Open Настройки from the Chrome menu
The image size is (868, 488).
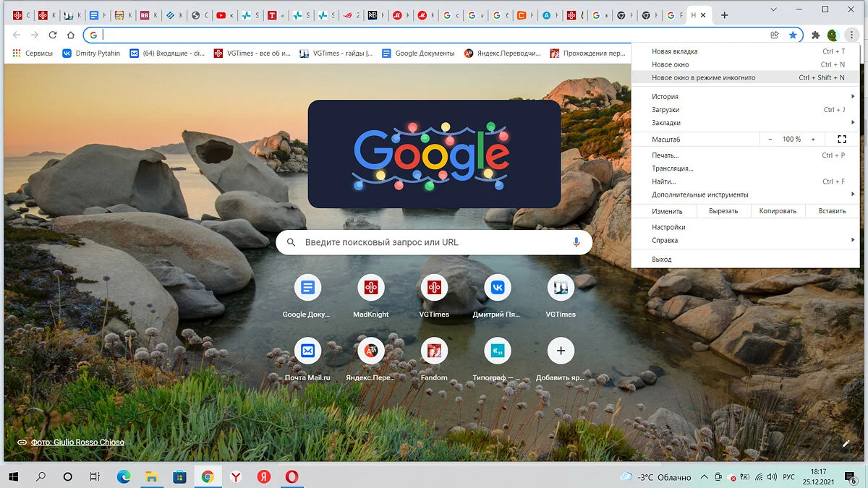(668, 227)
